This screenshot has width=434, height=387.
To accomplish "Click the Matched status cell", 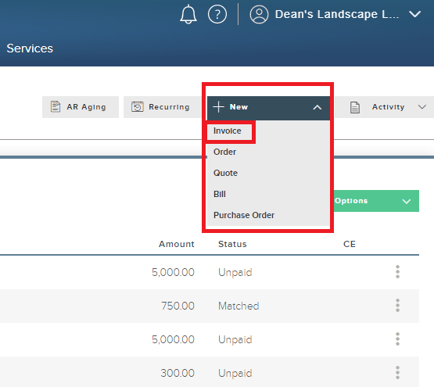I will click(x=239, y=306).
